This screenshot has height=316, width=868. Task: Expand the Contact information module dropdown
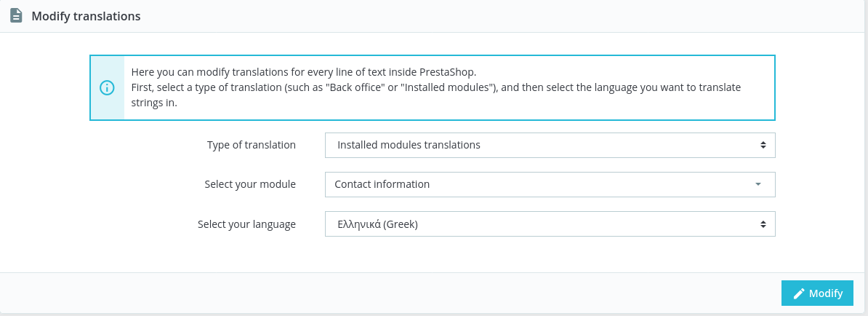(550, 185)
